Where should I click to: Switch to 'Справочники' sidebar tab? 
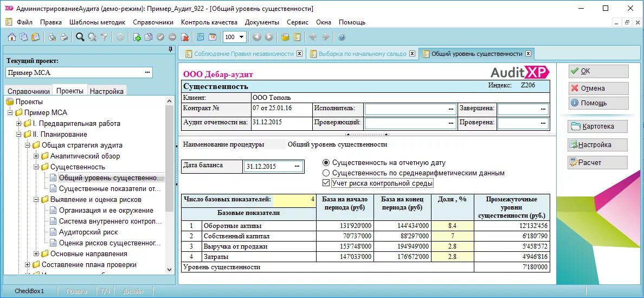[x=29, y=91]
